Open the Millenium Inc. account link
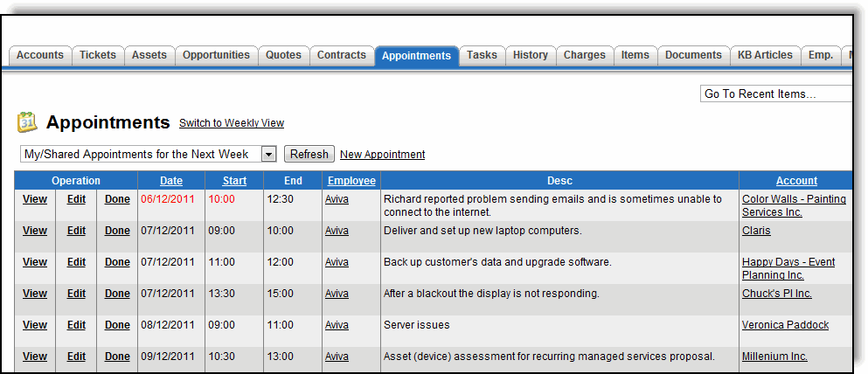Image resolution: width=868 pixels, height=374 pixels. coord(774,357)
